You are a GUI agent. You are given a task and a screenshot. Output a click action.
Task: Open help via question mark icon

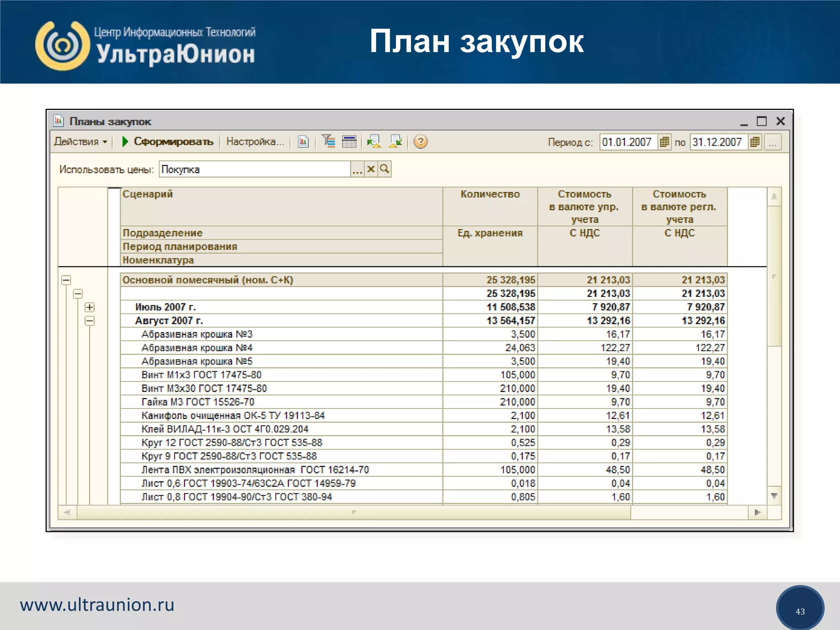[x=420, y=142]
